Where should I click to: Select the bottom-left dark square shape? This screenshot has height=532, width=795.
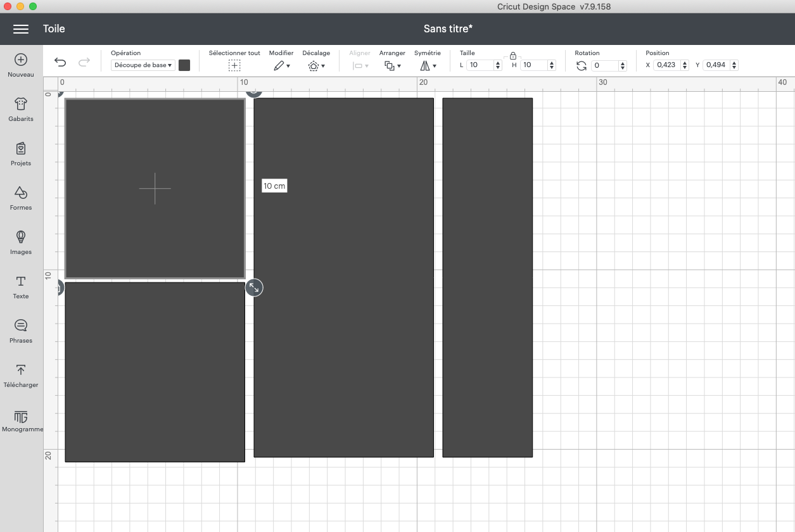tap(155, 372)
